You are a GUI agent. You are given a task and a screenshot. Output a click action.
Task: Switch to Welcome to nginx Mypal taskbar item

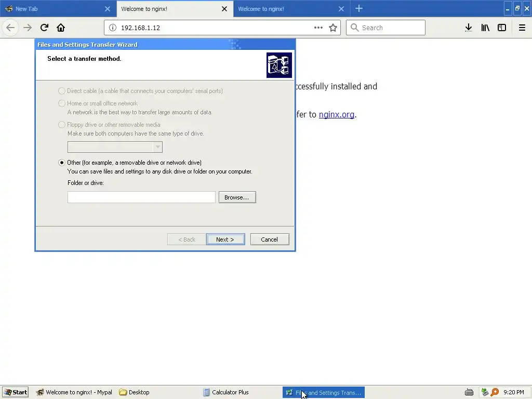tap(74, 392)
